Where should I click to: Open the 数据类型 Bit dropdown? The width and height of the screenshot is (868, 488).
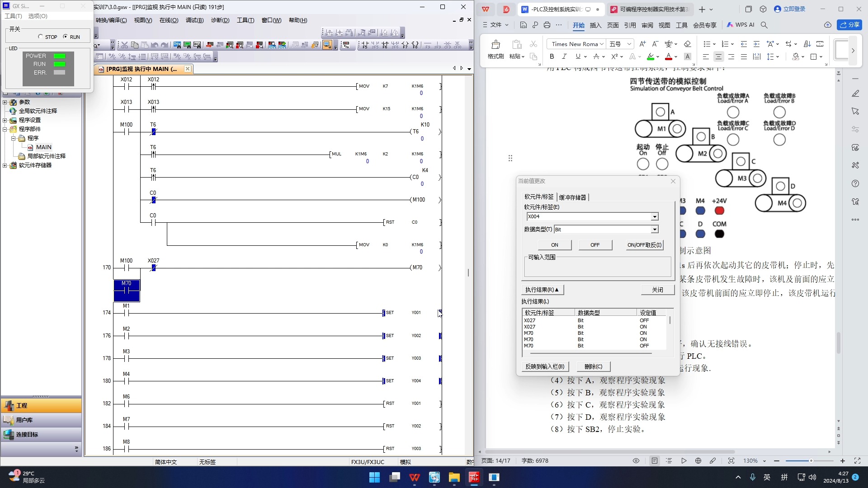point(654,230)
